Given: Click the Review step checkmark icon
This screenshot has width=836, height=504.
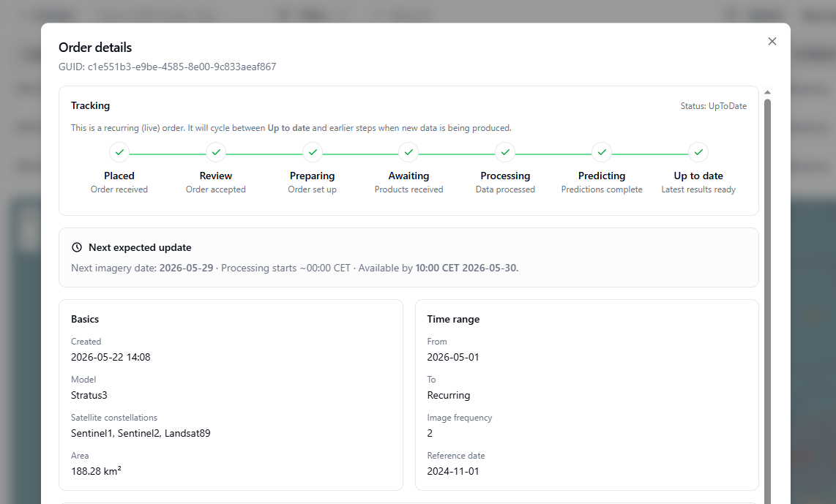Looking at the screenshot, I should [216, 152].
